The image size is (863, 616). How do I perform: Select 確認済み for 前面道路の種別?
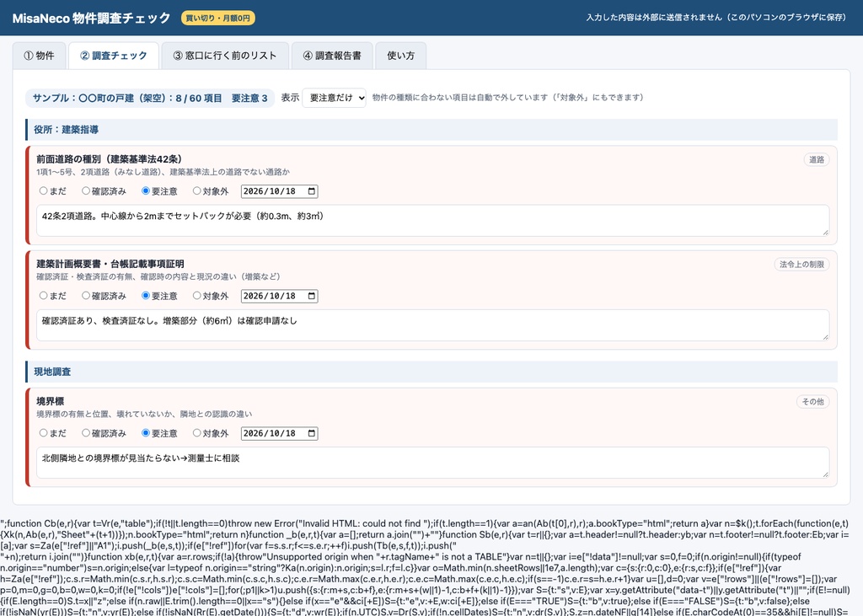(86, 191)
